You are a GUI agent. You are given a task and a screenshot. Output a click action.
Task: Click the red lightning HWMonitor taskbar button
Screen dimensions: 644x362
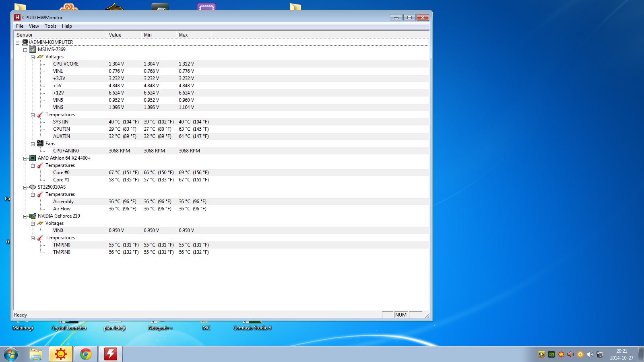tap(111, 354)
